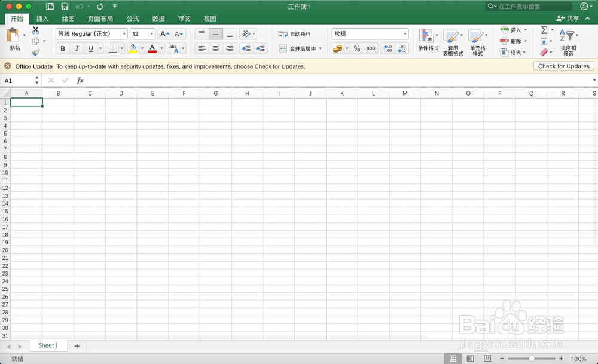
Task: Apply bold formatting to the selected cell
Action: (x=63, y=48)
